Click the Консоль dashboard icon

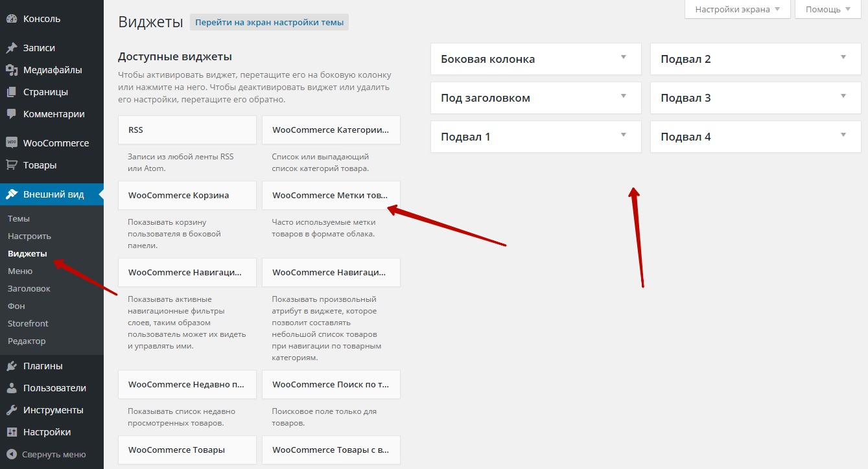[12, 19]
